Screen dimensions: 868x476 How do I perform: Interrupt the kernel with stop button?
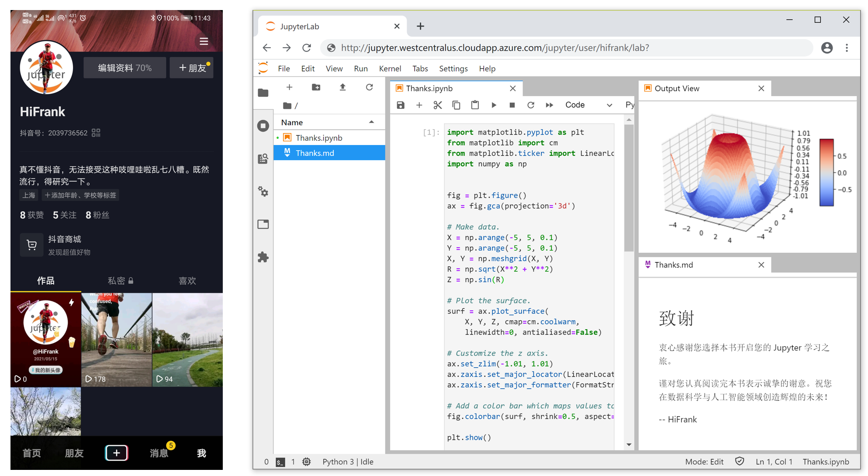pyautogui.click(x=512, y=105)
